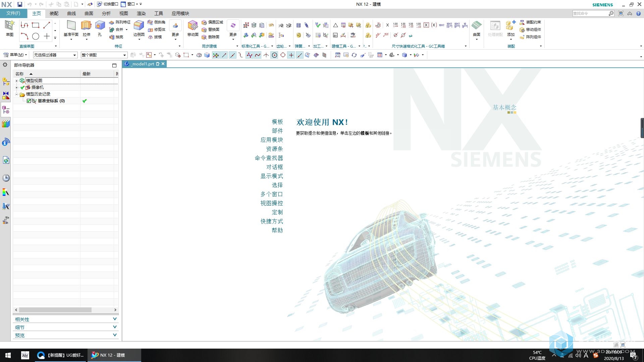644x362 pixels.
Task: Open the 文件(F) menu
Action: pyautogui.click(x=13, y=13)
